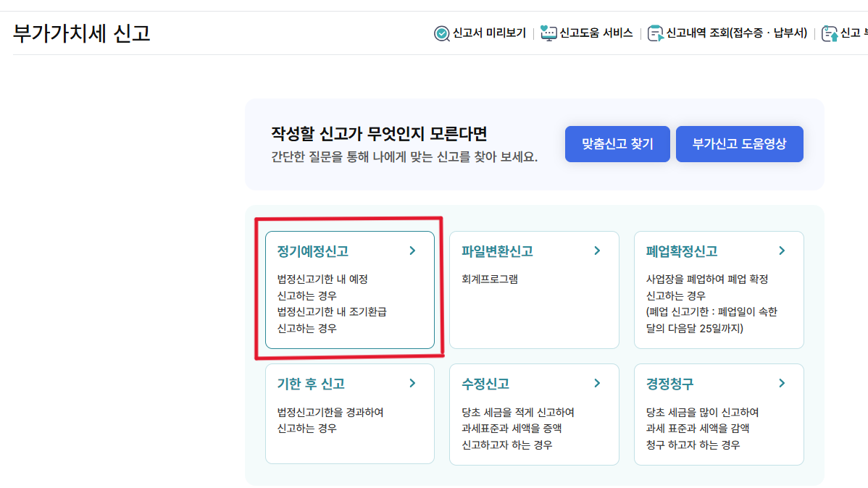Image resolution: width=868 pixels, height=488 pixels.
Task: Open the 수정신고 card title
Action: tap(485, 384)
